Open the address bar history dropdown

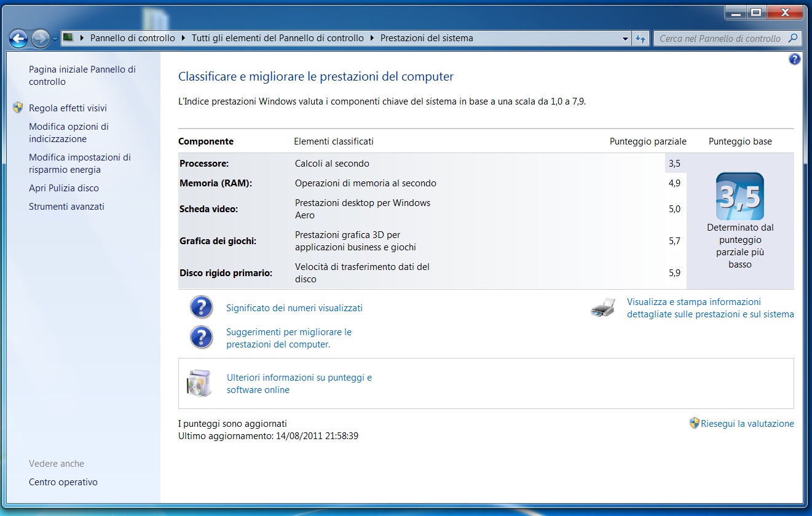point(626,38)
